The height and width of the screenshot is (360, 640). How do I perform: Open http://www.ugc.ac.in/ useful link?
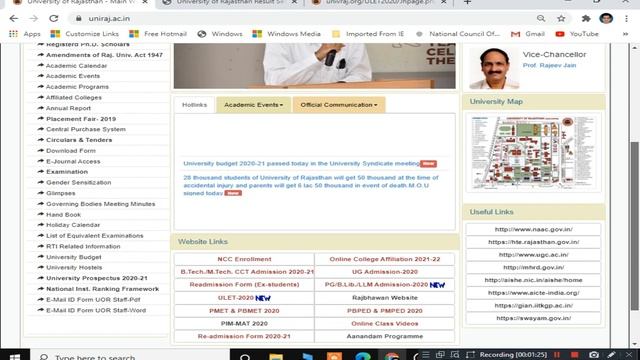(533, 255)
